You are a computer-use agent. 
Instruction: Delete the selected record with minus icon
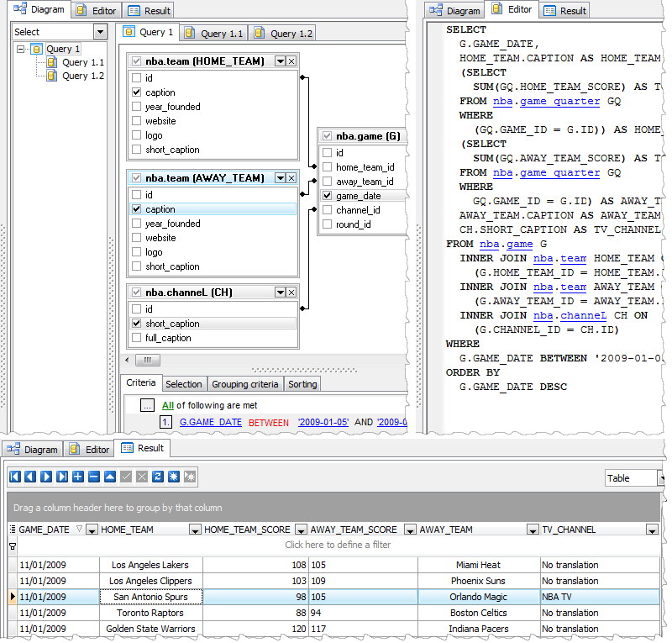click(94, 477)
